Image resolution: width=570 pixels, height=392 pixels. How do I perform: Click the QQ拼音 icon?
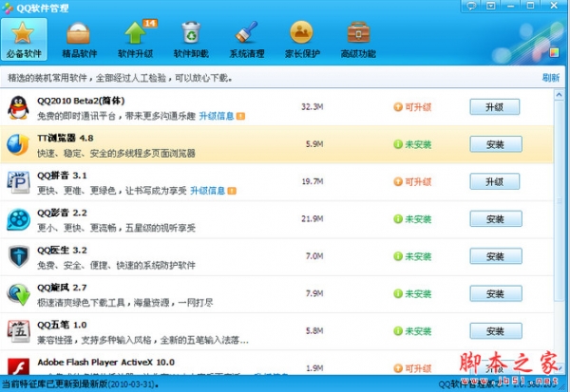18,182
